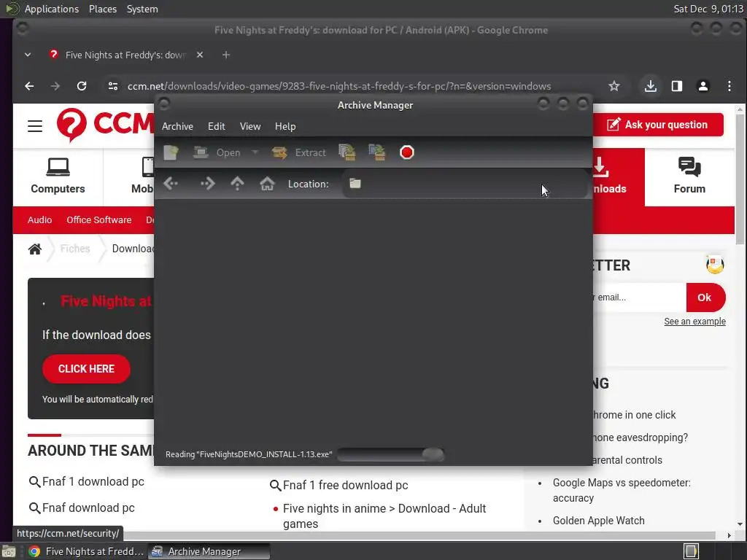Go back in Archive Manager location bar

(171, 184)
